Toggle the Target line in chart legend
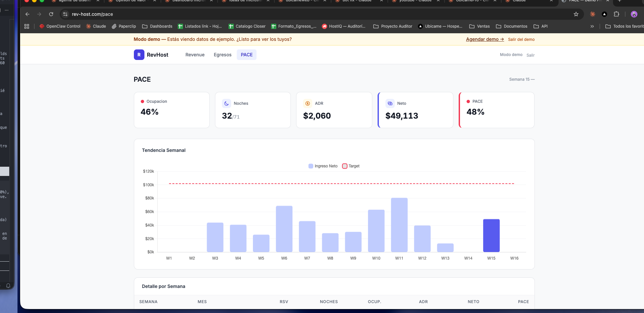The height and width of the screenshot is (313, 644). click(351, 166)
